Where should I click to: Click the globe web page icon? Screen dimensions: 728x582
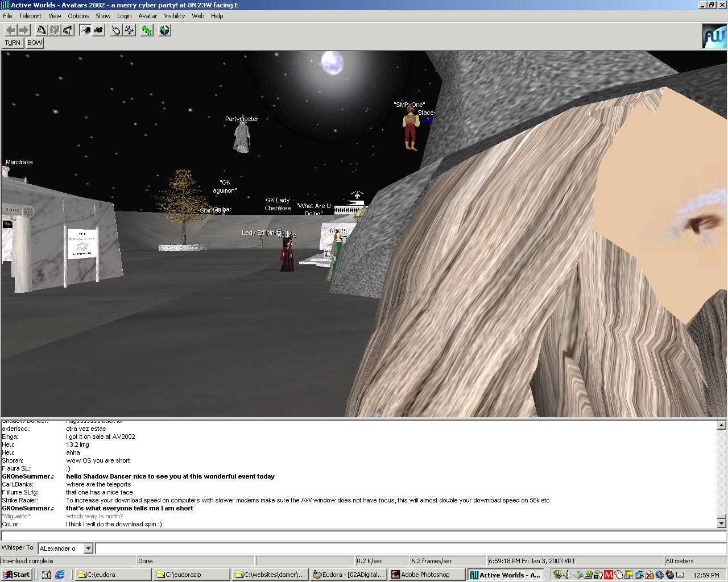coord(164,30)
